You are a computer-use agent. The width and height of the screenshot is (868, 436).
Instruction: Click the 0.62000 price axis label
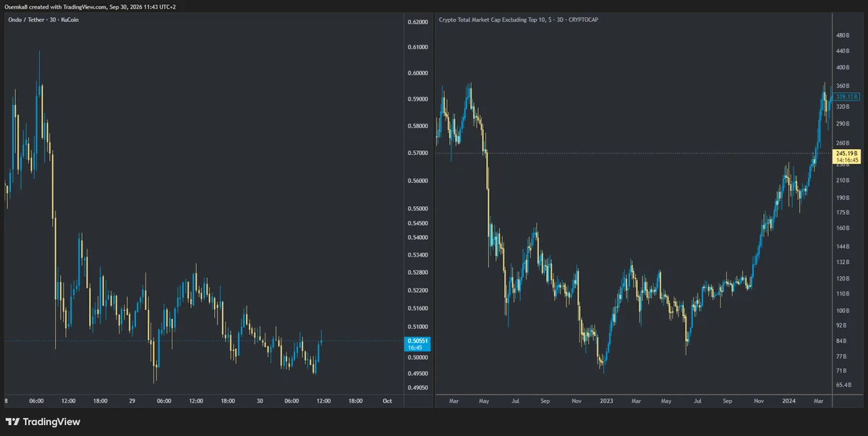point(418,22)
